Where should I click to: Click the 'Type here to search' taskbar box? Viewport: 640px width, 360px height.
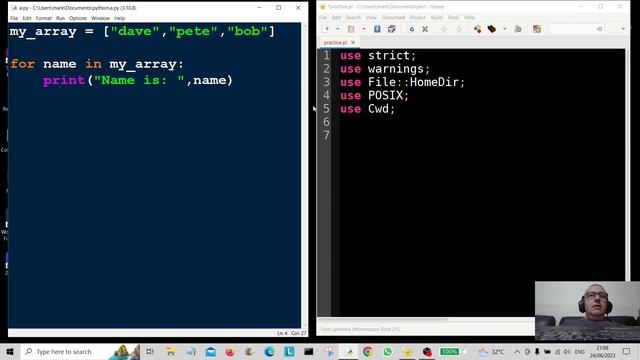pyautogui.click(x=80, y=351)
